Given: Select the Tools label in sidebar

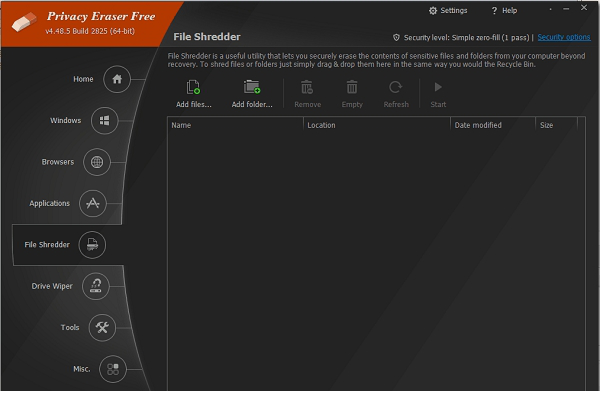Looking at the screenshot, I should coord(70,328).
